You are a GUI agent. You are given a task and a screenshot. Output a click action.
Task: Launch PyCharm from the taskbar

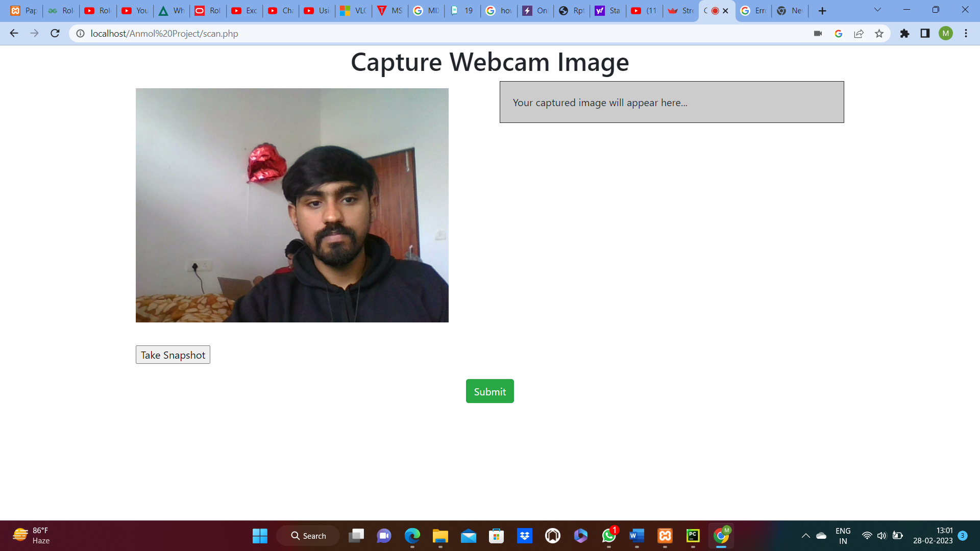[x=693, y=536]
